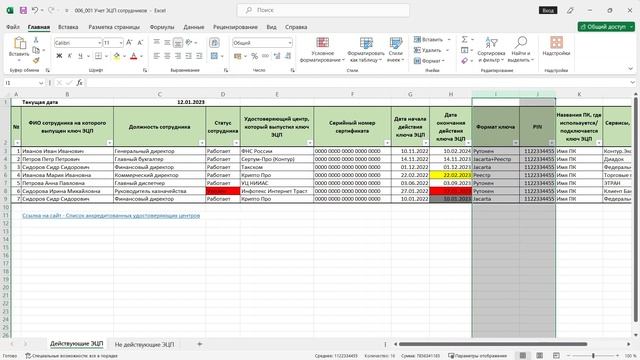Open filter dropdown for Статус сотрудника column

[236, 143]
